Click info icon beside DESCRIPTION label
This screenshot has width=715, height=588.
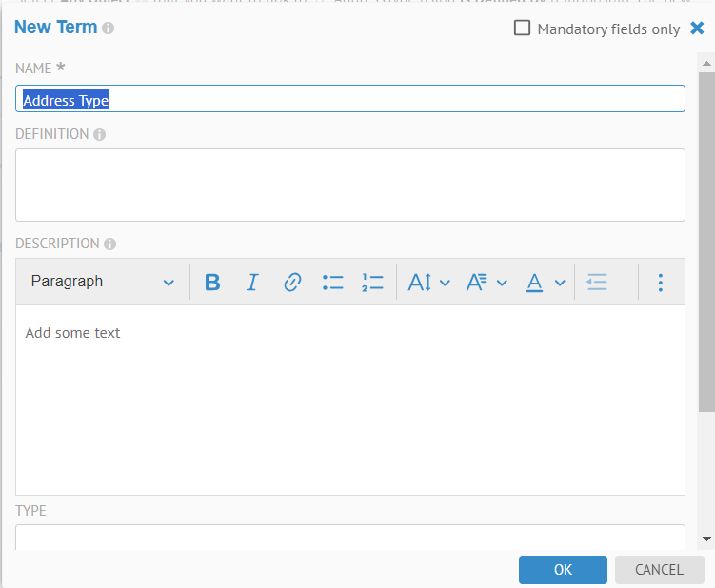[110, 245]
